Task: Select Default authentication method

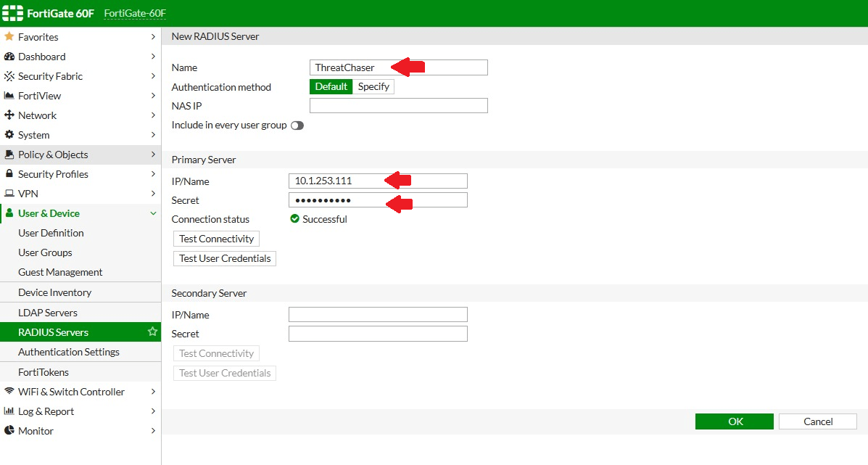Action: 331,87
